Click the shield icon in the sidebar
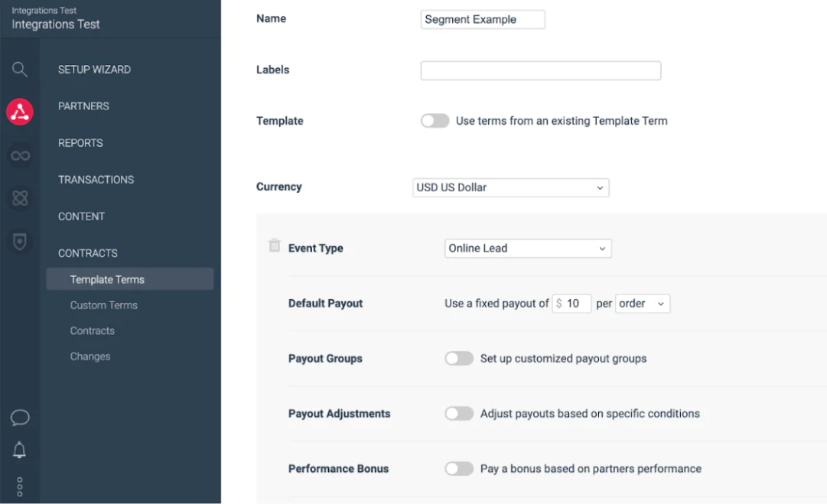The width and height of the screenshot is (827, 504). coord(19,241)
